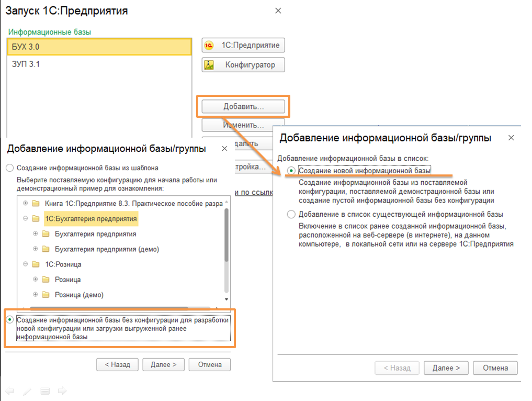The width and height of the screenshot is (532, 401).
Task: Collapse the 1С:Бухгалтерия предприятия tree group
Action: point(25,219)
